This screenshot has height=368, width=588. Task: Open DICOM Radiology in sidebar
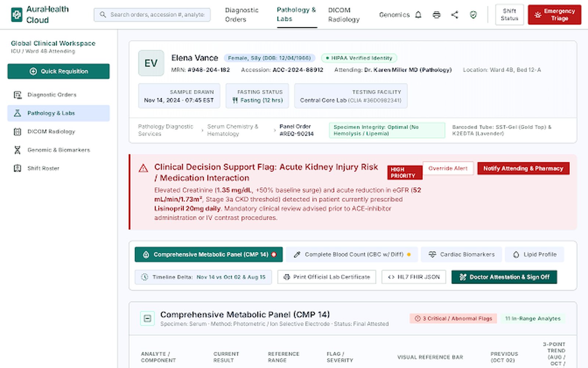[58, 132]
